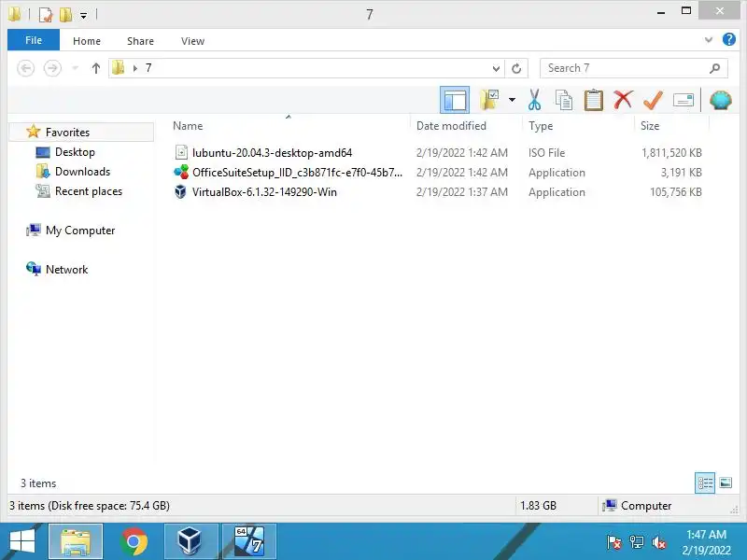Click the Properties quick access icon

(x=45, y=15)
